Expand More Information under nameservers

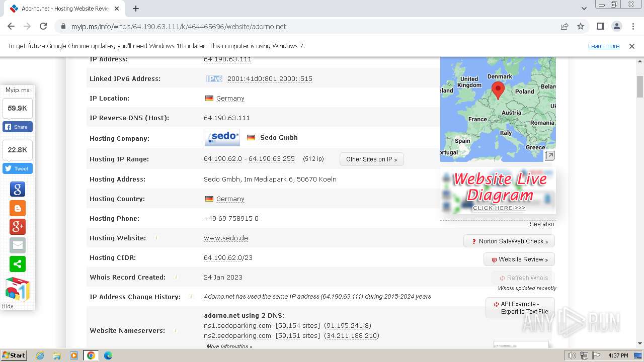229,346
